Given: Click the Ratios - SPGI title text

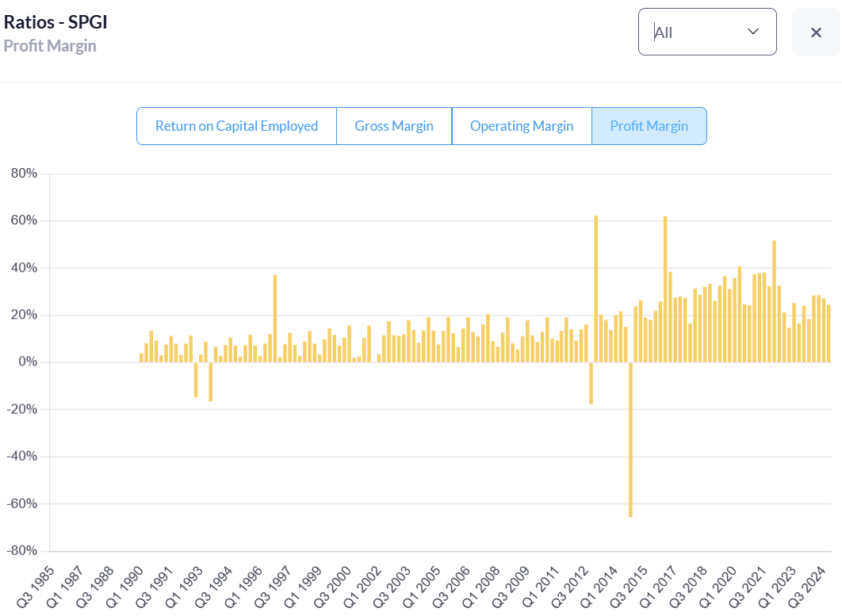Looking at the screenshot, I should coord(55,22).
